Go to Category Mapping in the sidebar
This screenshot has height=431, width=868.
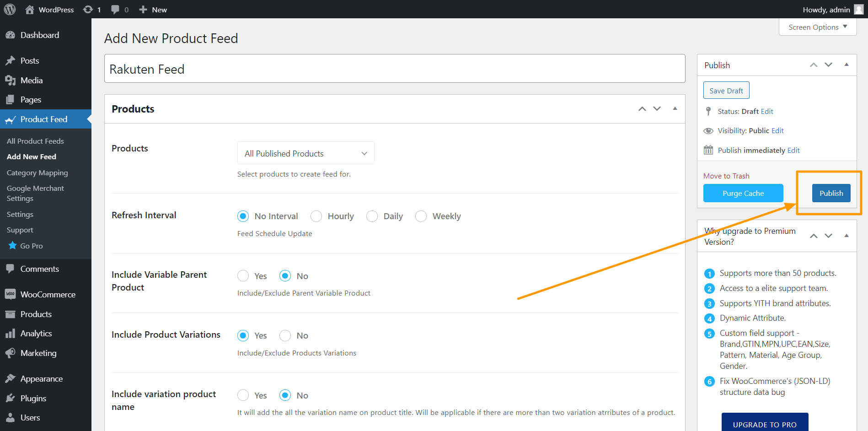37,172
